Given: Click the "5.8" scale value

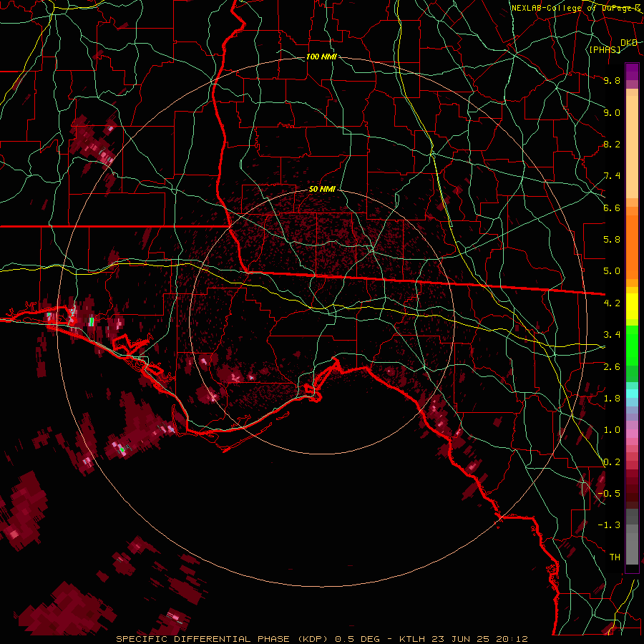Looking at the screenshot, I should [x=612, y=240].
